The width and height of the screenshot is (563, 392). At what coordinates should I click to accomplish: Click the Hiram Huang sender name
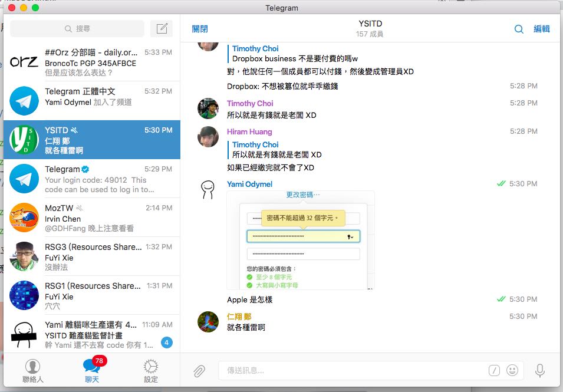click(x=249, y=131)
